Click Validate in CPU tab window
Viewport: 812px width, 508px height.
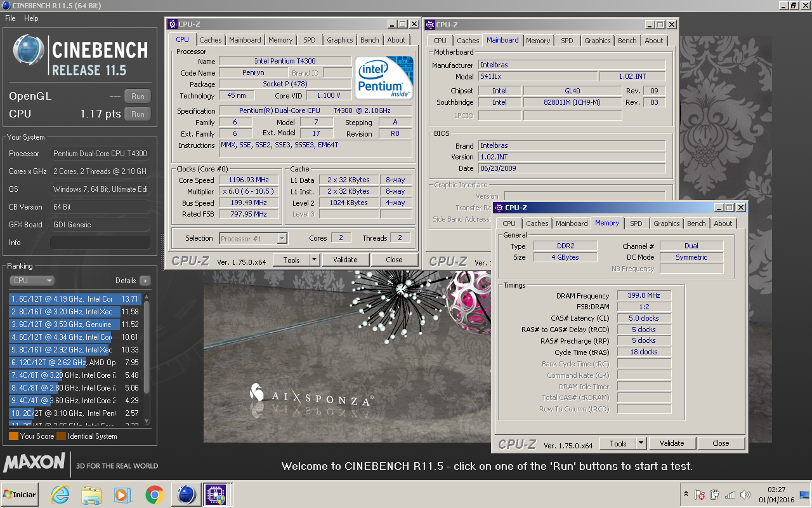[x=345, y=260]
